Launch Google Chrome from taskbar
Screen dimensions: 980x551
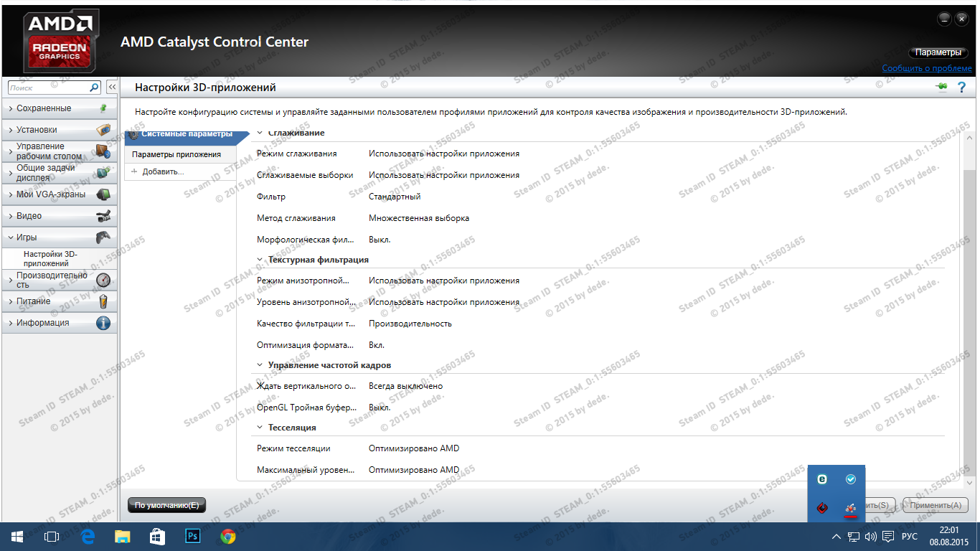(x=227, y=537)
